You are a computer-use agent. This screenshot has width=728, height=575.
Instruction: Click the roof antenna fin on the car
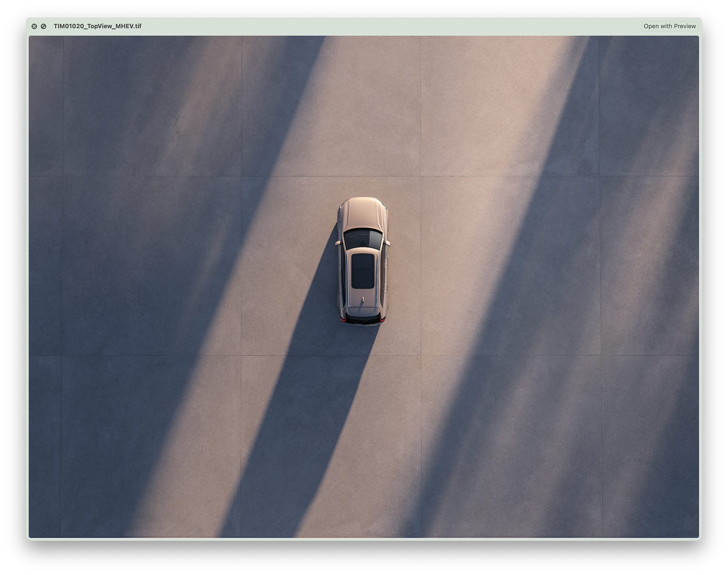coord(362,299)
